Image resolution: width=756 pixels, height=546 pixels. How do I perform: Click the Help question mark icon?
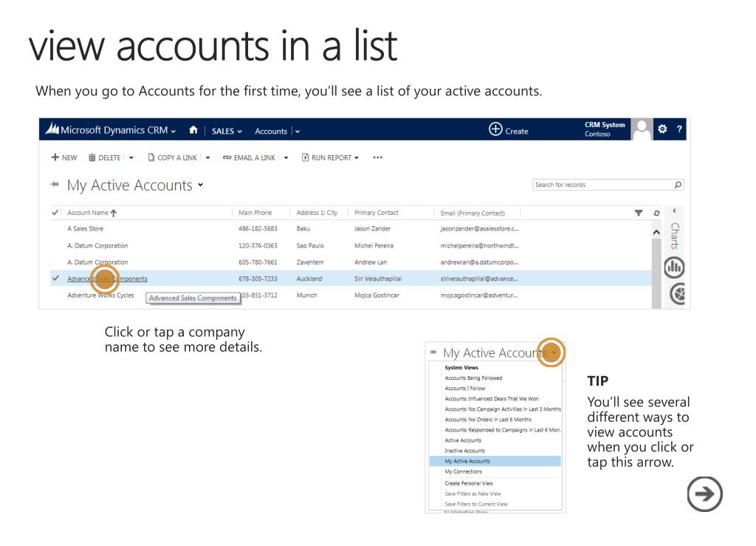point(679,129)
